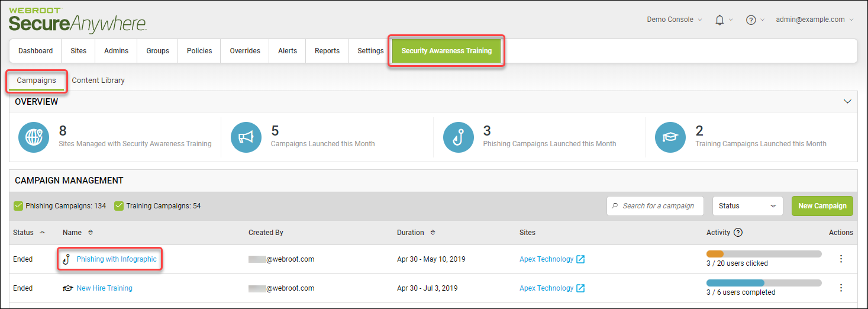Viewport: 868px width, 309px height.
Task: Open the Demo Console dropdown
Action: tap(675, 20)
